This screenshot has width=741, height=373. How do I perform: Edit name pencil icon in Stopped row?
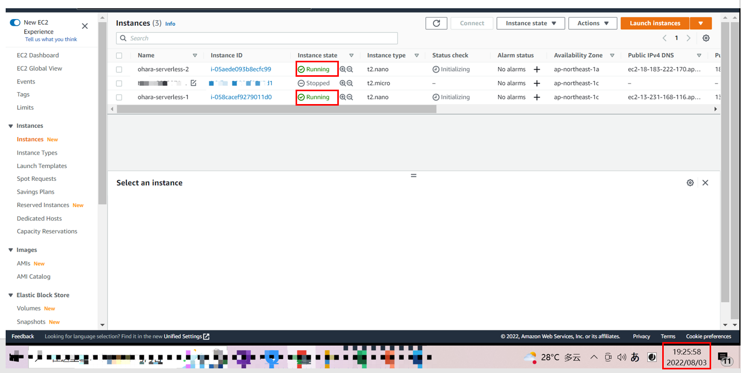tap(193, 83)
